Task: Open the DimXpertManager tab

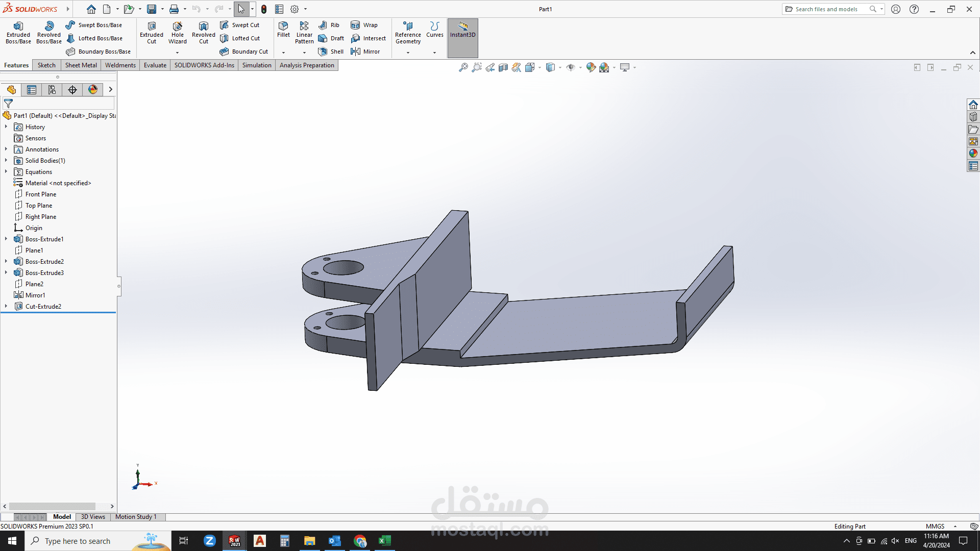Action: [x=72, y=90]
